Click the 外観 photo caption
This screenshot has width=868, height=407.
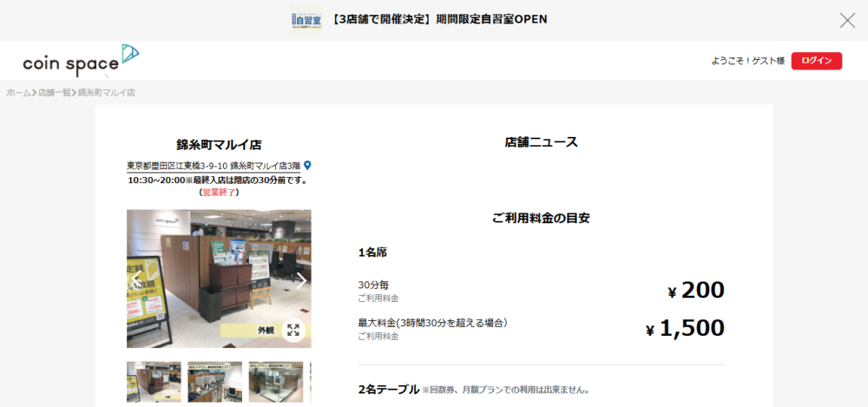click(x=266, y=331)
